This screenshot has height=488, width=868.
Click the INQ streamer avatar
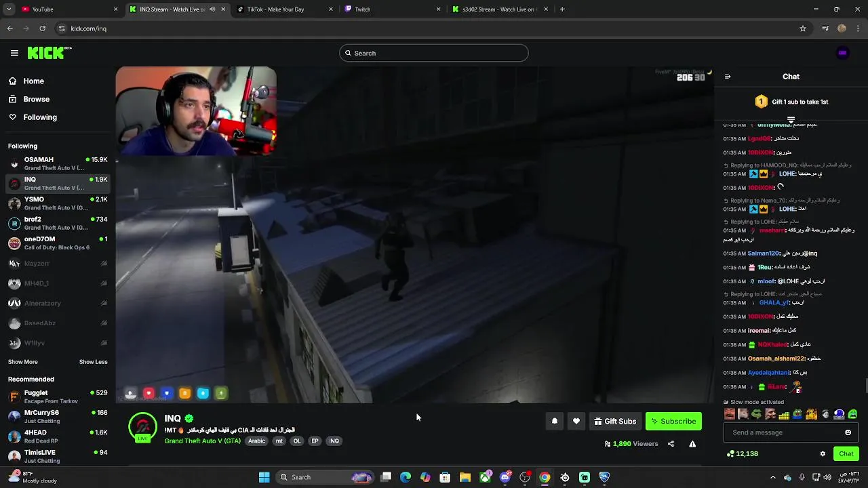(142, 428)
